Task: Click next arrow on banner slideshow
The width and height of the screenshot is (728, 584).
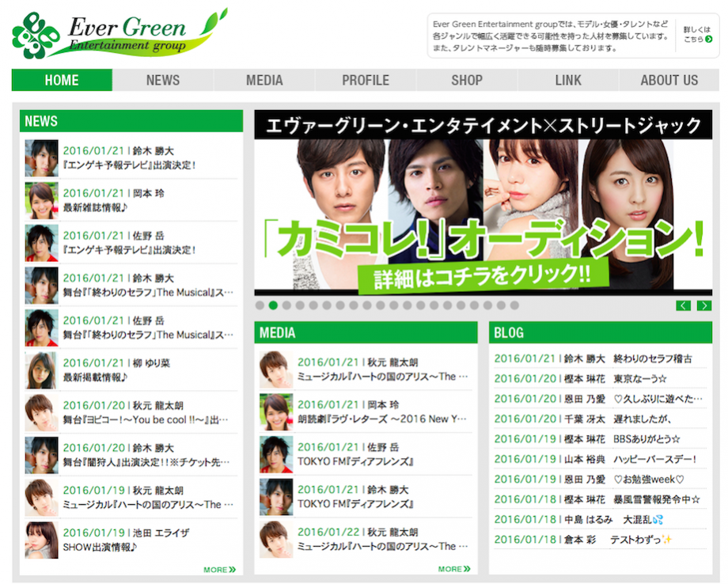Action: click(x=703, y=305)
